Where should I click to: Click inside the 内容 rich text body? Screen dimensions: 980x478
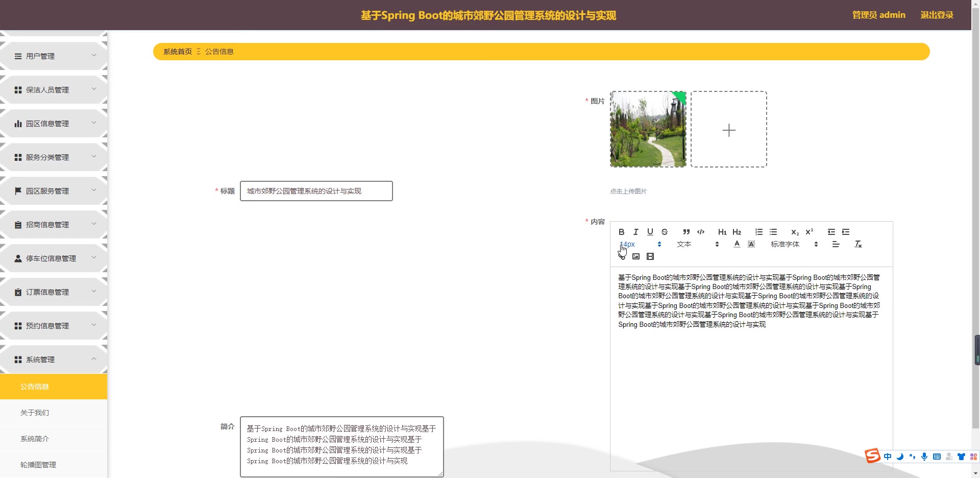click(751, 369)
